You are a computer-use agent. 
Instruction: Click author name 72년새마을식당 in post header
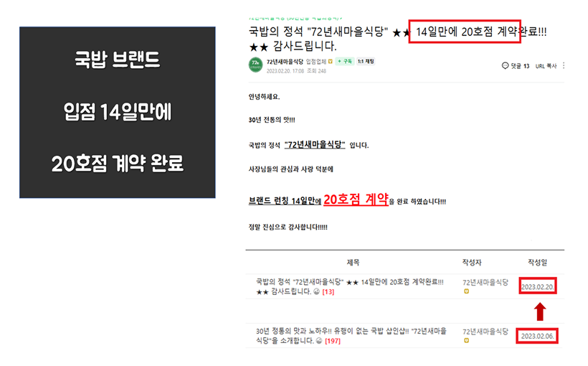[x=285, y=62]
